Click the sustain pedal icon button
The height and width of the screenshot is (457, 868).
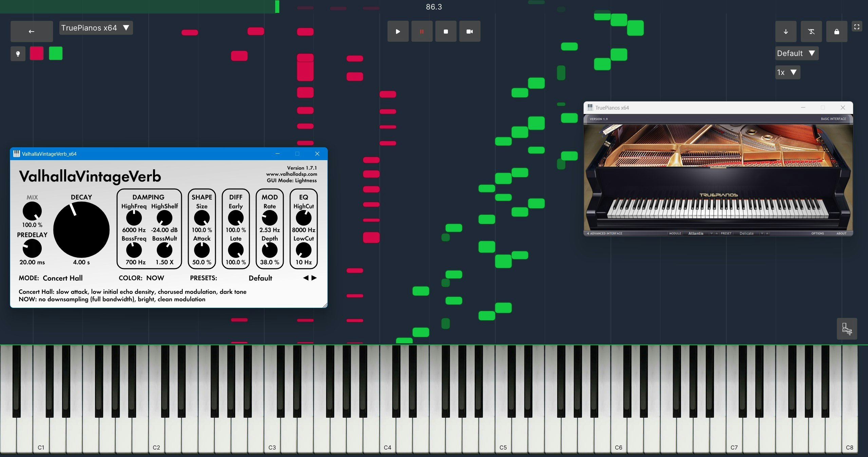coord(847,329)
